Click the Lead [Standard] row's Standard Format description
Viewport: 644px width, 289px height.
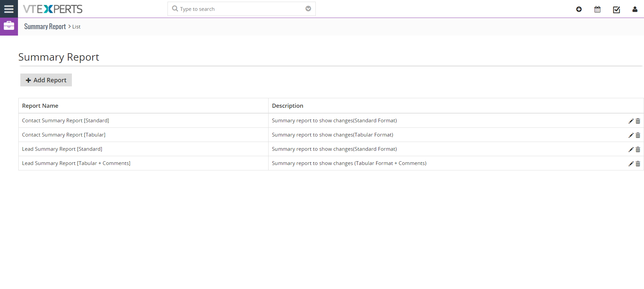pos(334,149)
